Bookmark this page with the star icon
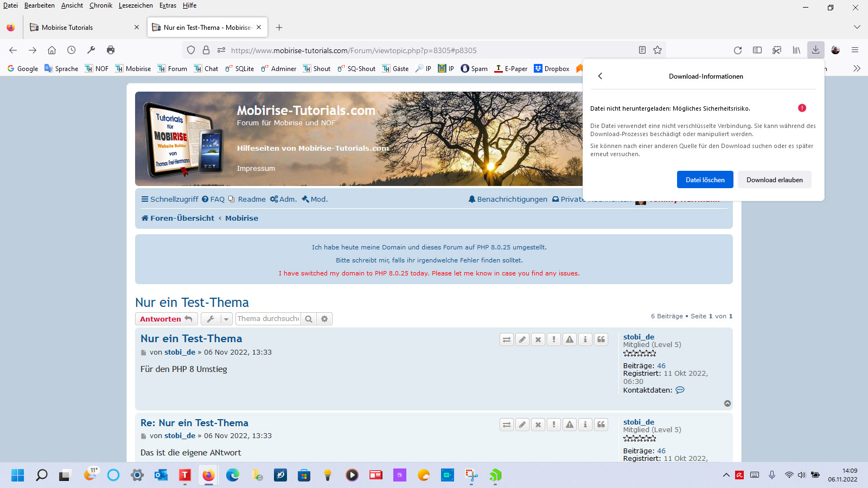 pos(658,50)
